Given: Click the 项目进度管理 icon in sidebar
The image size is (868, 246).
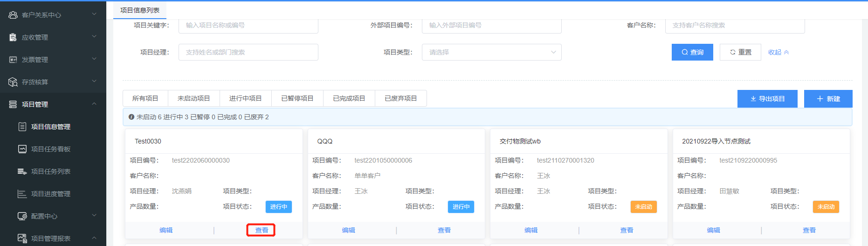Looking at the screenshot, I should (22, 194).
